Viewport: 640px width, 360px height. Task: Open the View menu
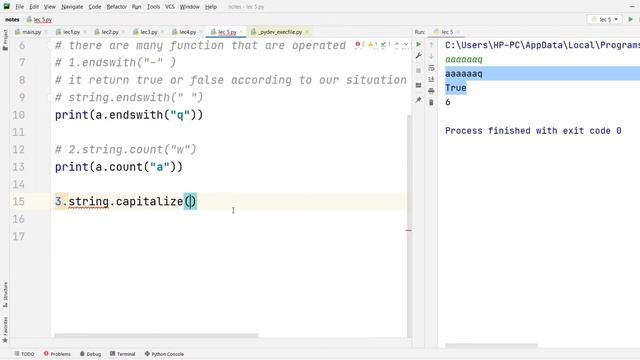[49, 7]
